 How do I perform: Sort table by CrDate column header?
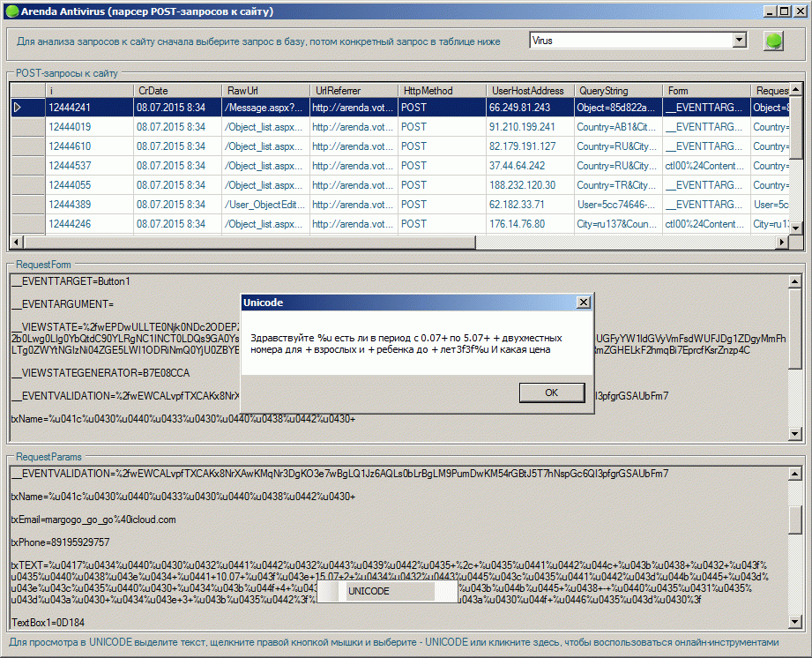click(177, 91)
